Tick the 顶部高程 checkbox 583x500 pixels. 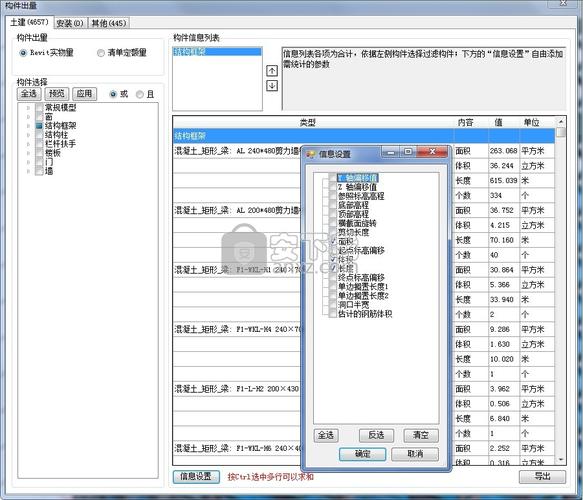(x=333, y=214)
